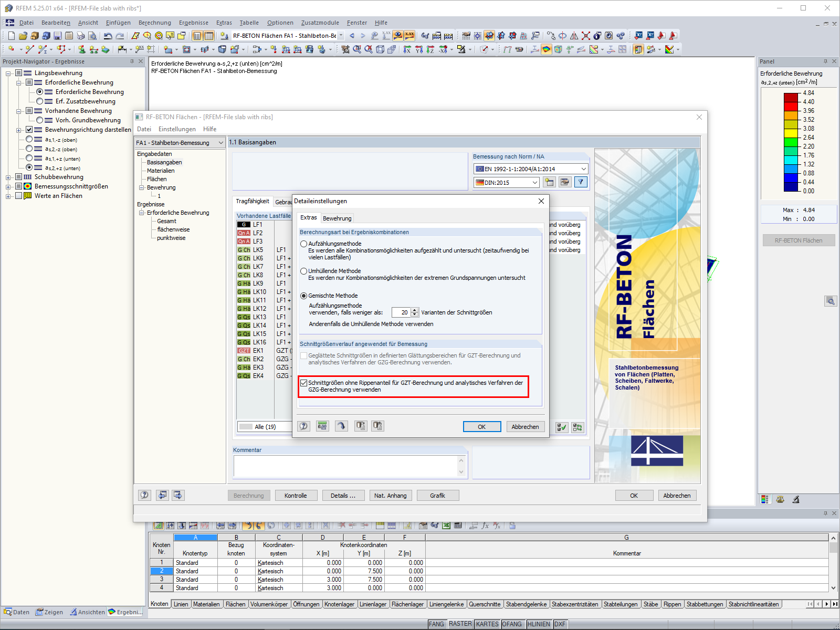
Task: Click the magnifier icon at right edge of view
Action: pos(830,301)
